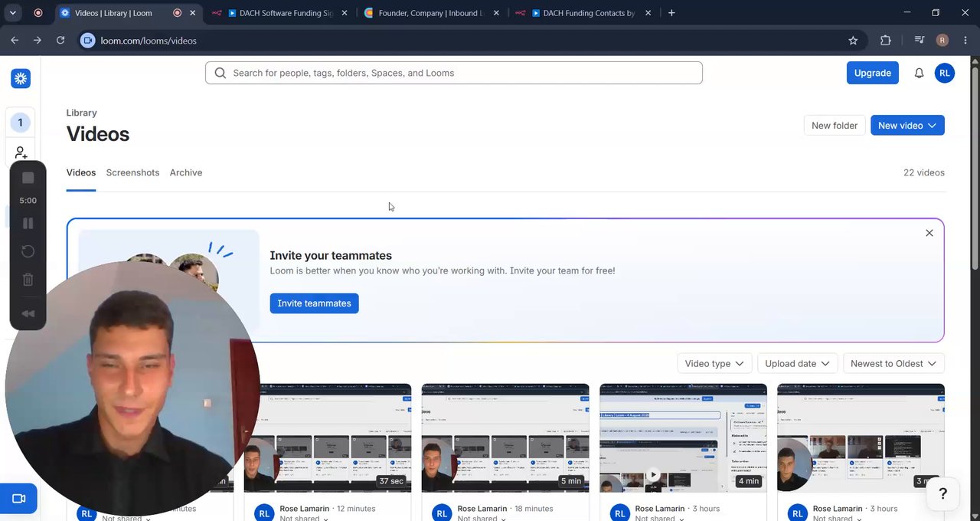980x521 pixels.
Task: Expand Not shared dropdown on 12 minutes video
Action: click(304, 518)
